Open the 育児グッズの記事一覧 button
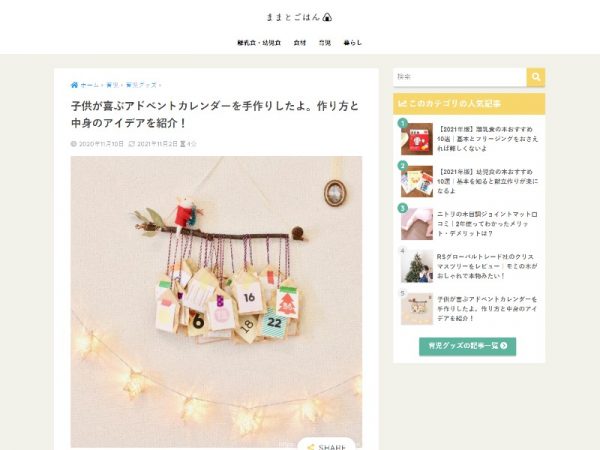This screenshot has height=450, width=600. [x=467, y=346]
